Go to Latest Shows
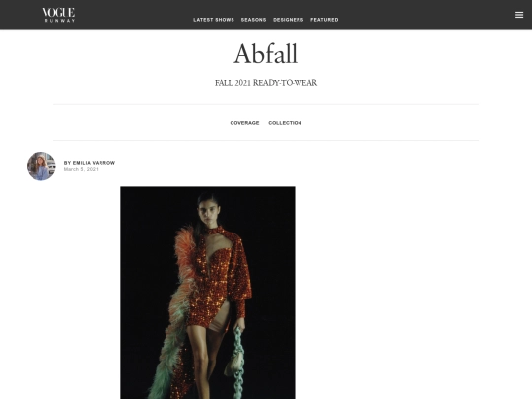This screenshot has width=532, height=399. coord(214,20)
